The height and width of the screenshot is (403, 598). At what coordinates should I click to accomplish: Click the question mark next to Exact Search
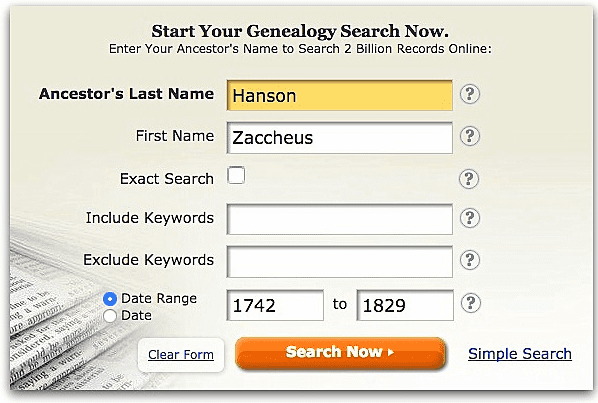pyautogui.click(x=469, y=179)
